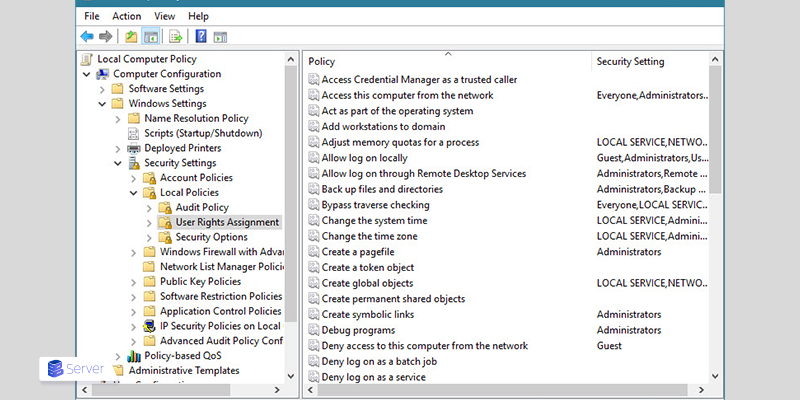Image resolution: width=800 pixels, height=400 pixels.
Task: Expand the Public Key Policies node
Action: pos(134,282)
